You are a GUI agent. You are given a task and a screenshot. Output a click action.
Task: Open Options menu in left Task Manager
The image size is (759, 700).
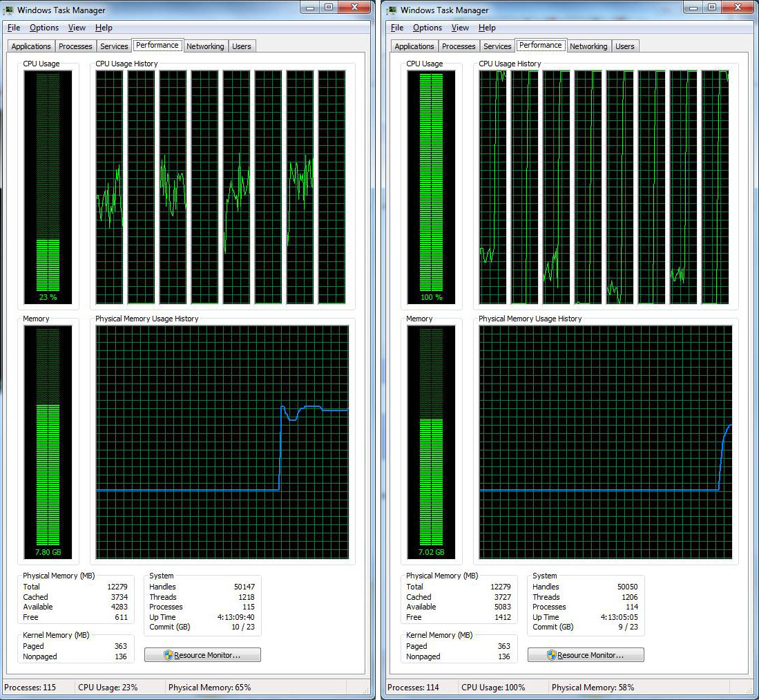[44, 28]
